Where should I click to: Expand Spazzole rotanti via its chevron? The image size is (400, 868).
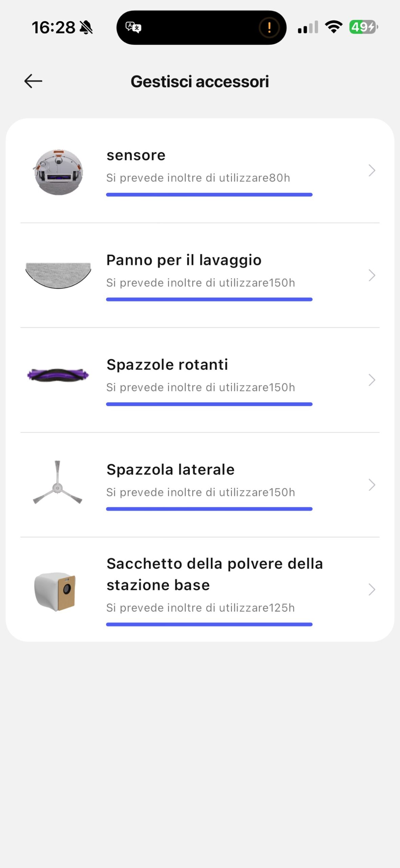click(372, 380)
